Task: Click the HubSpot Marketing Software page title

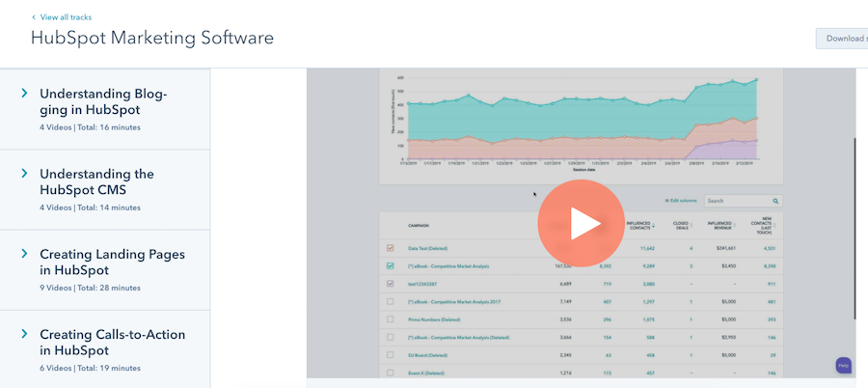Action: pyautogui.click(x=152, y=39)
